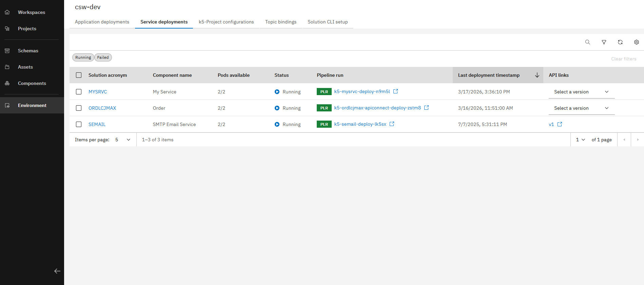This screenshot has width=644, height=285.
Task: Remove the Failed filter tag
Action: (x=103, y=57)
